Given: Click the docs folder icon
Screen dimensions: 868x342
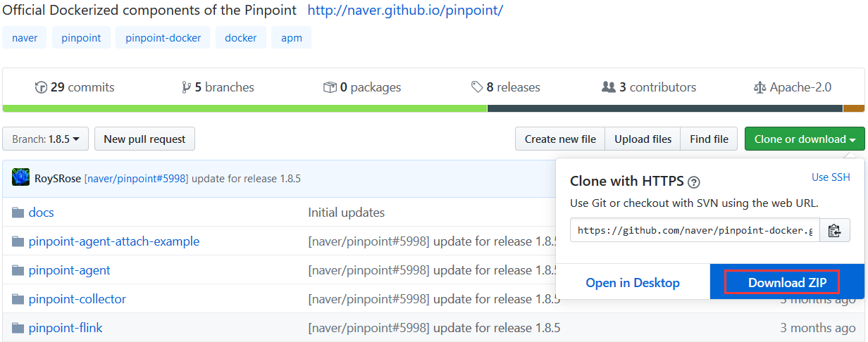Looking at the screenshot, I should coord(18,213).
